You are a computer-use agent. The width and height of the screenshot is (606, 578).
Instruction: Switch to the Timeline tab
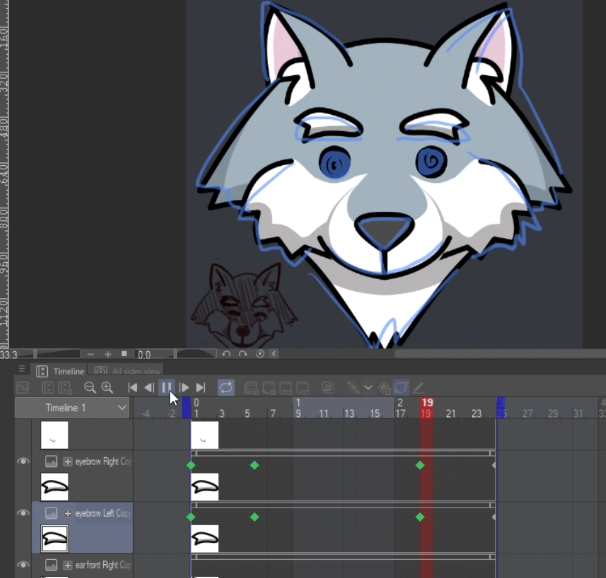[x=62, y=370]
